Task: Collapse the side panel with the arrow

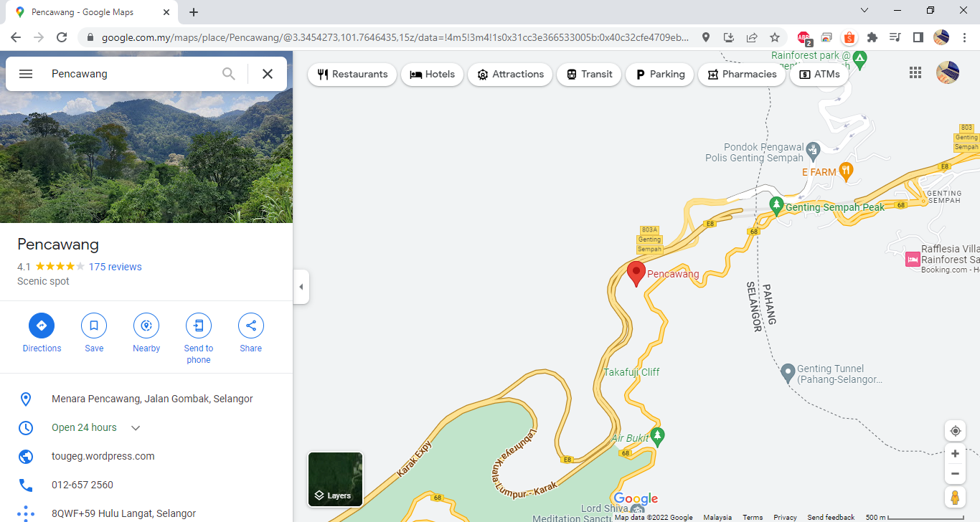Action: click(301, 287)
